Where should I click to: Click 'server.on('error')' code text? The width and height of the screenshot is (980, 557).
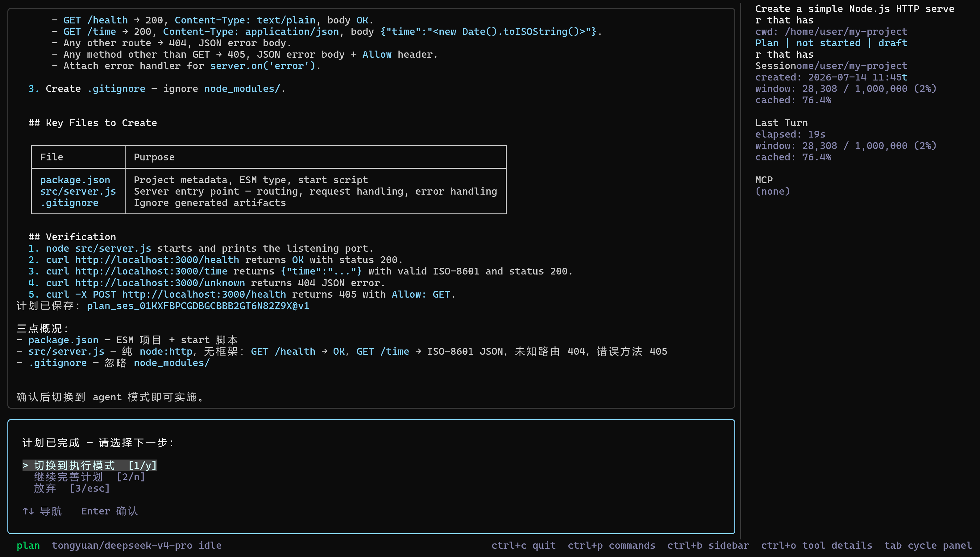click(x=263, y=66)
